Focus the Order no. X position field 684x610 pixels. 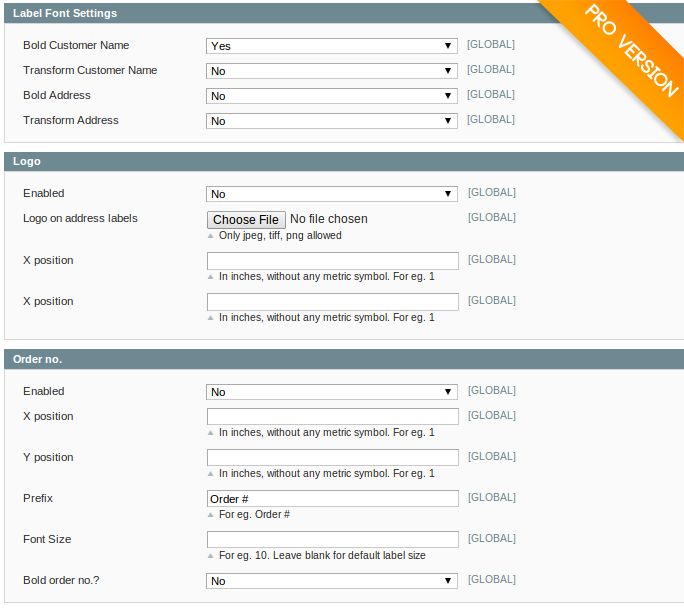click(332, 416)
